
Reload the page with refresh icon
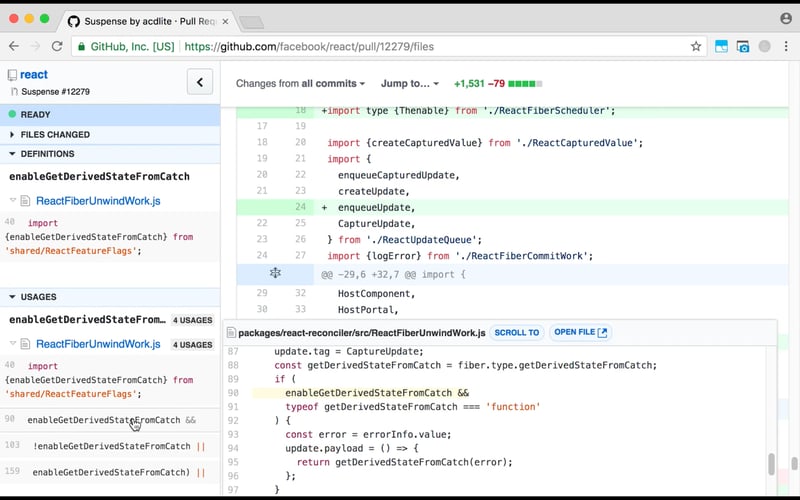pyautogui.click(x=57, y=46)
